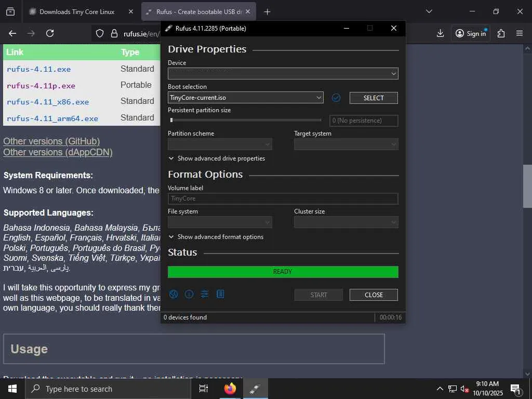Click the CLOSE button in Rufus
532x399 pixels.
coord(374,295)
